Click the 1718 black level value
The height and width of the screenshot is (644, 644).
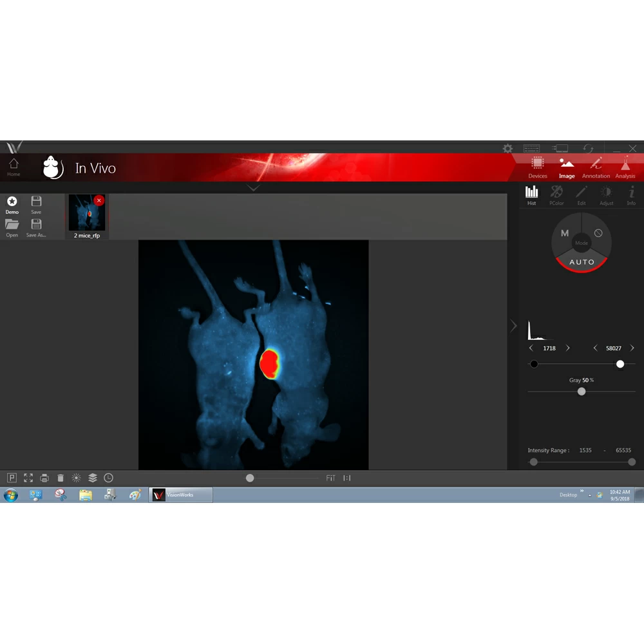click(549, 348)
